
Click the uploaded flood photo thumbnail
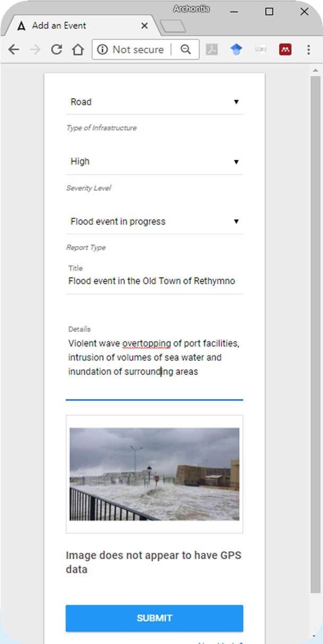154,474
